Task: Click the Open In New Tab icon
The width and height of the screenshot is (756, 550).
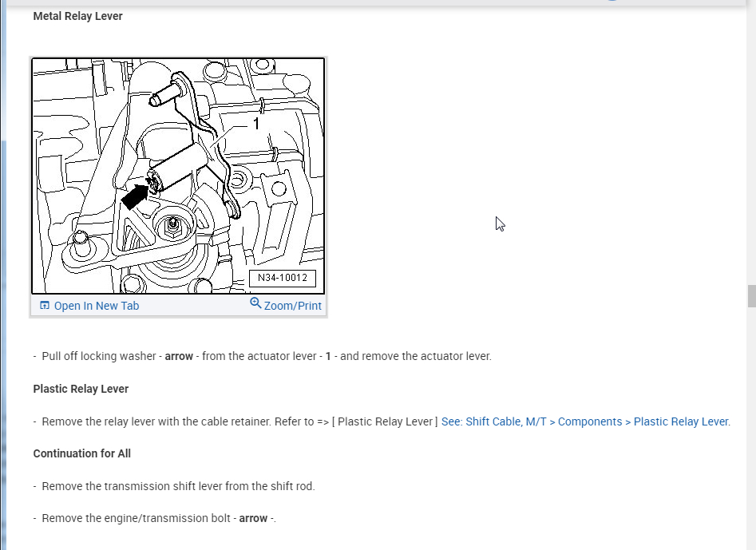Action: 45,305
